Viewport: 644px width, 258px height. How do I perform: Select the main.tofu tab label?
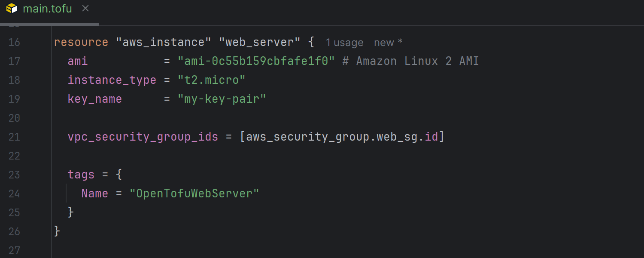tap(47, 9)
